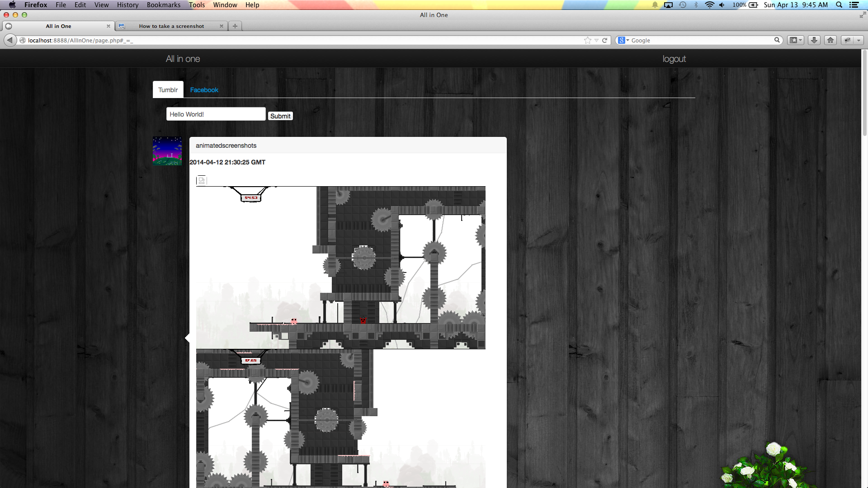Viewport: 868px width, 488px height.
Task: Click the second game screenshot image
Action: [x=341, y=418]
